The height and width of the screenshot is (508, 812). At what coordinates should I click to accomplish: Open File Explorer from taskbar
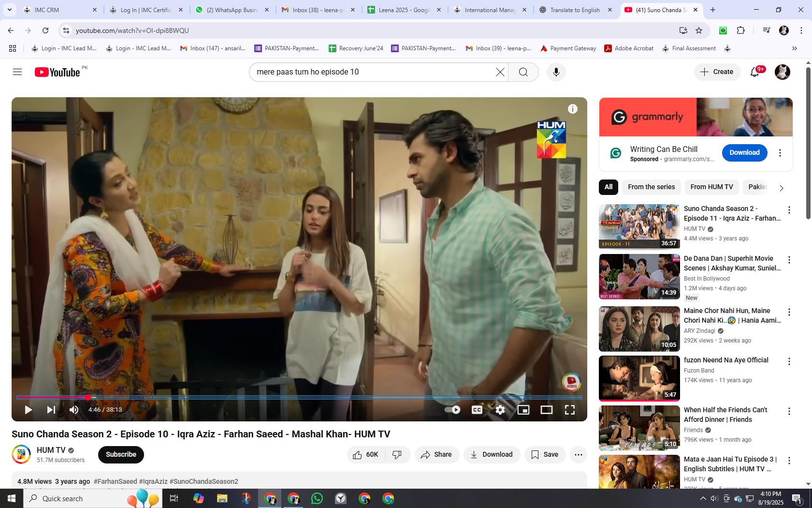pos(222,498)
